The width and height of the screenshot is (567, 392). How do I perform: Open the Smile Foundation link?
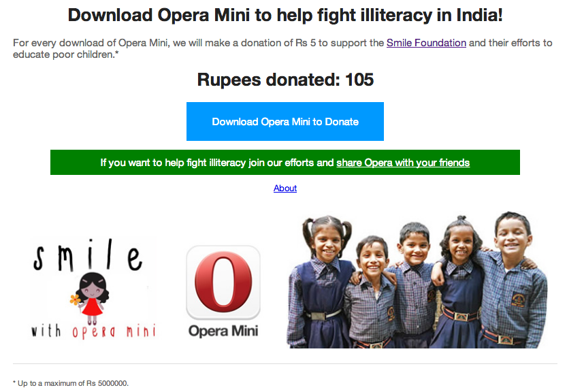pyautogui.click(x=426, y=43)
